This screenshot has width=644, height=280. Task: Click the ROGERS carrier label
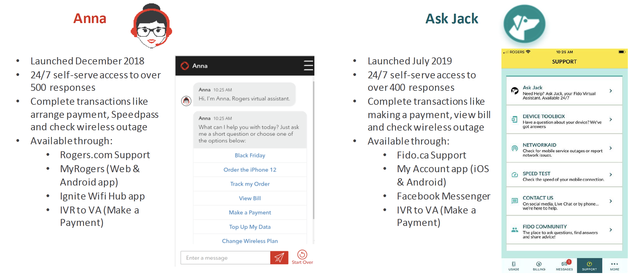(x=517, y=52)
